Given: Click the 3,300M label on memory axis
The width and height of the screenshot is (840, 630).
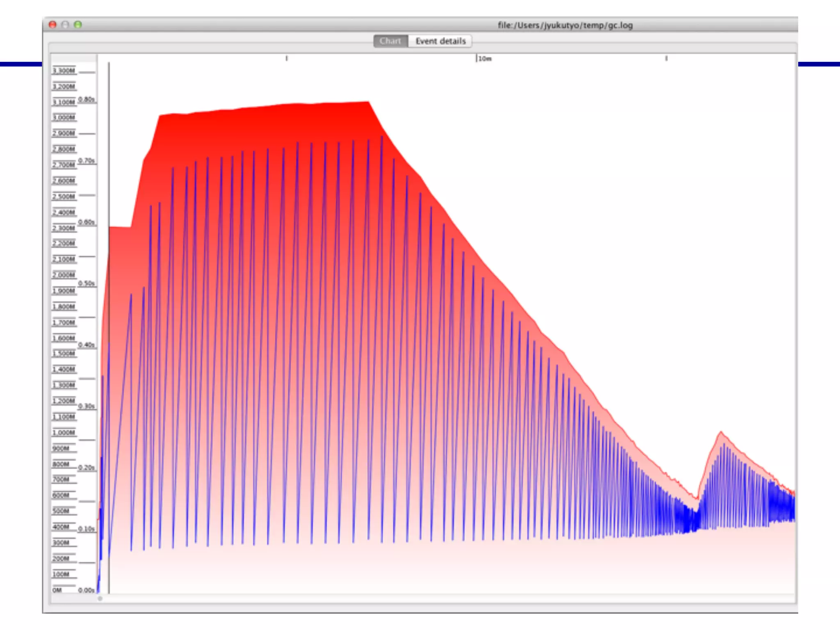Looking at the screenshot, I should click(64, 71).
